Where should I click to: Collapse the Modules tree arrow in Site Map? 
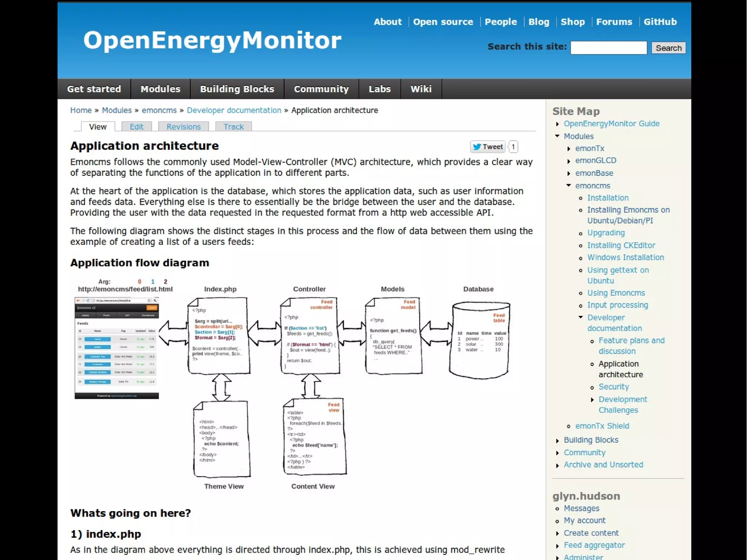tap(557, 136)
